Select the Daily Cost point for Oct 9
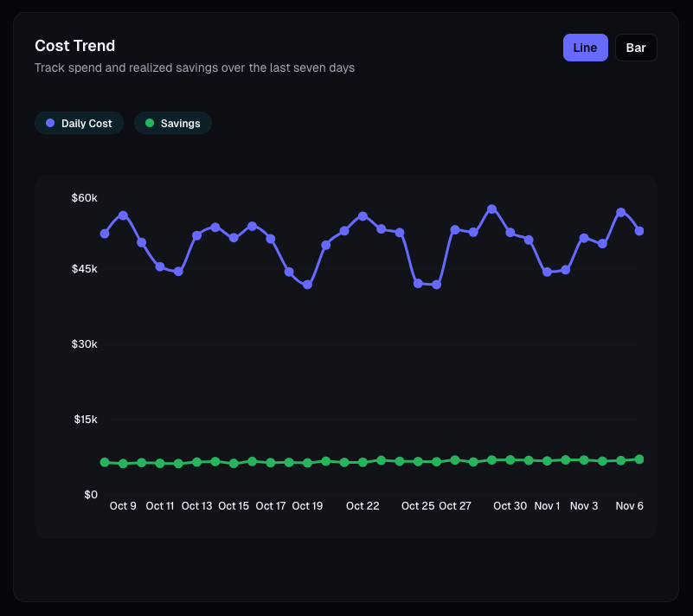The width and height of the screenshot is (693, 616). point(123,215)
